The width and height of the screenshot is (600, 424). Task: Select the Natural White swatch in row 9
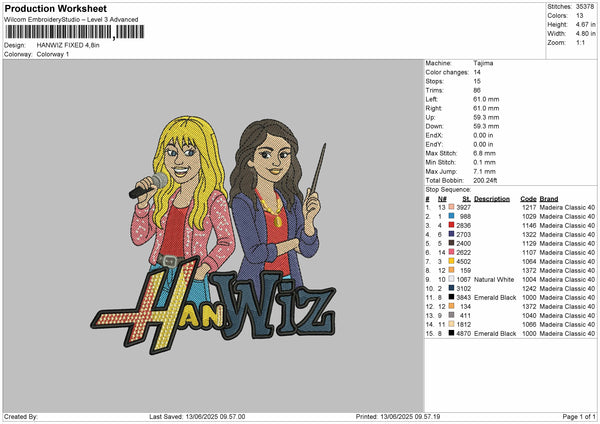point(451,279)
